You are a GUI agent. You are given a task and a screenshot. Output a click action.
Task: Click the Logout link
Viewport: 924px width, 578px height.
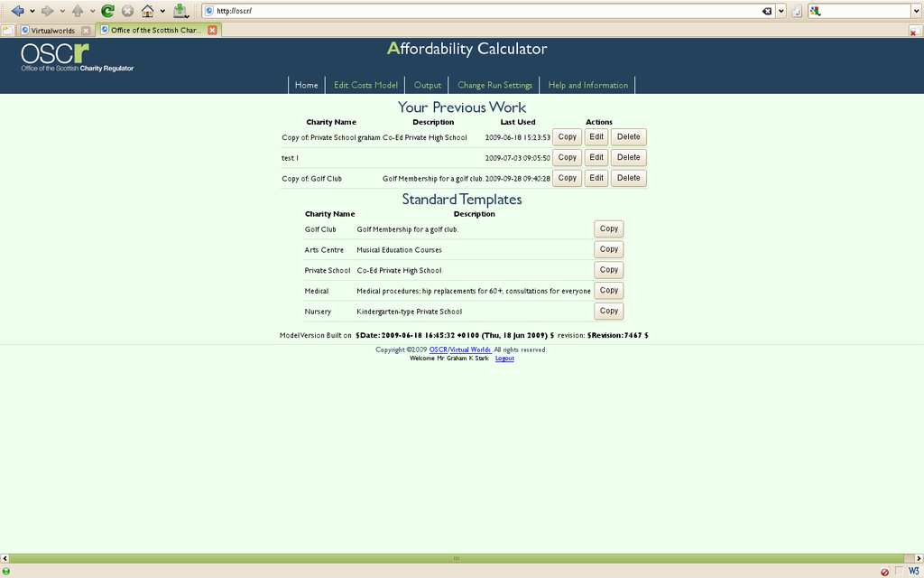pos(504,358)
